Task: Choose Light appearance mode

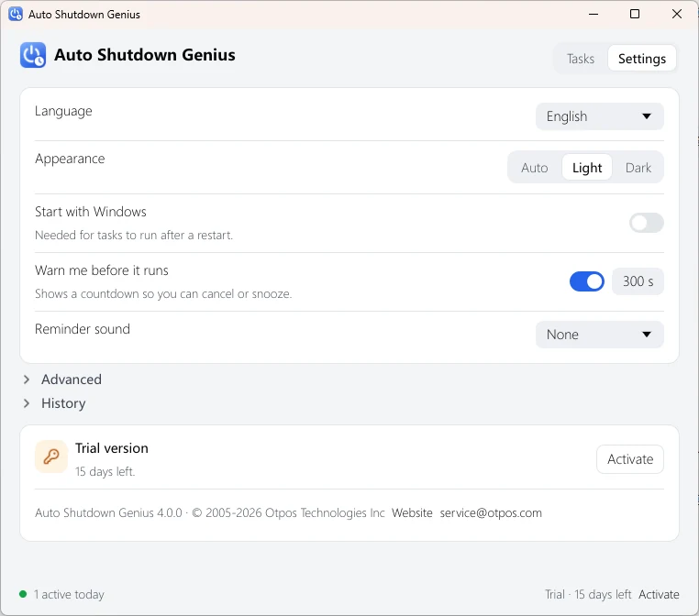Action: click(587, 168)
